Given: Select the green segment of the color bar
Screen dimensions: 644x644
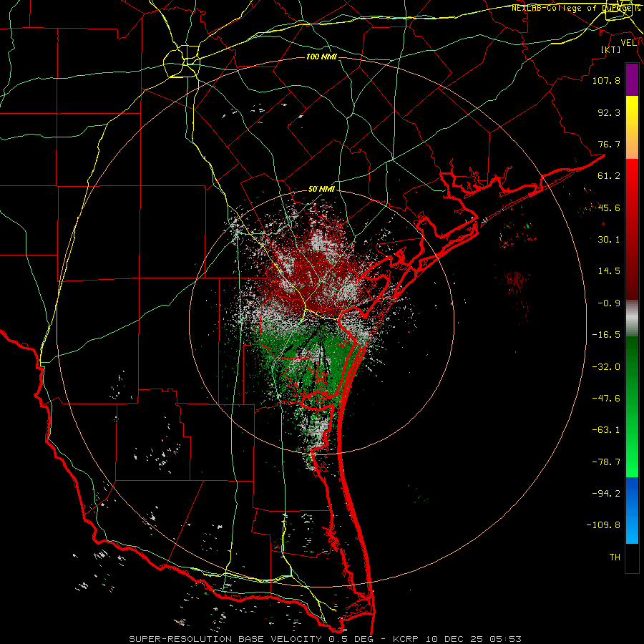Looking at the screenshot, I should point(632,406).
